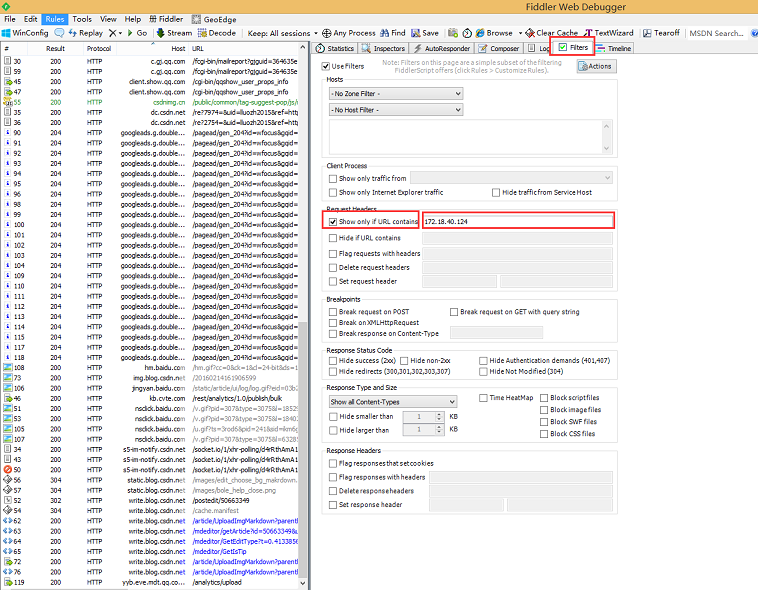Open the TextWizard tool
This screenshot has width=758, height=590.
coord(609,33)
